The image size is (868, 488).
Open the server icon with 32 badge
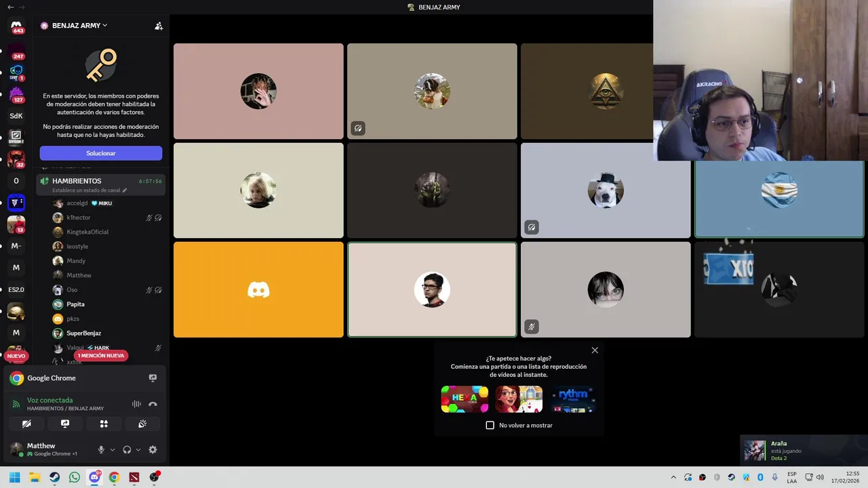tap(16, 159)
